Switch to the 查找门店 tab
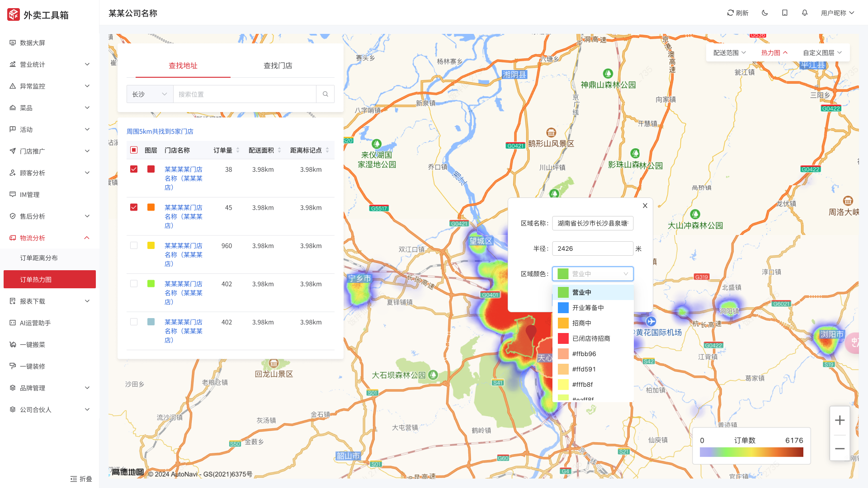This screenshot has width=868, height=488. click(x=278, y=66)
